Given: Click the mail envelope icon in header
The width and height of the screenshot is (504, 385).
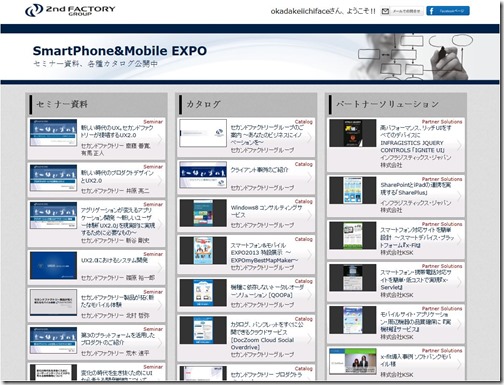Looking at the screenshot, I should 385,11.
